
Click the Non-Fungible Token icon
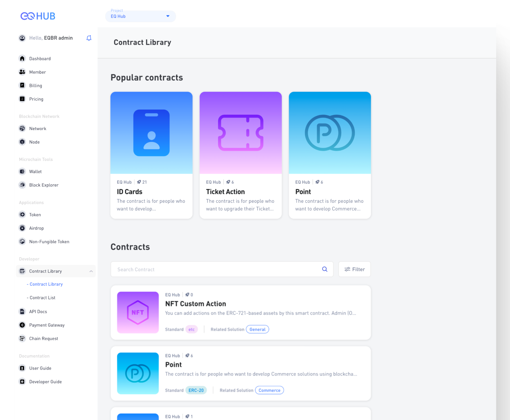(22, 241)
